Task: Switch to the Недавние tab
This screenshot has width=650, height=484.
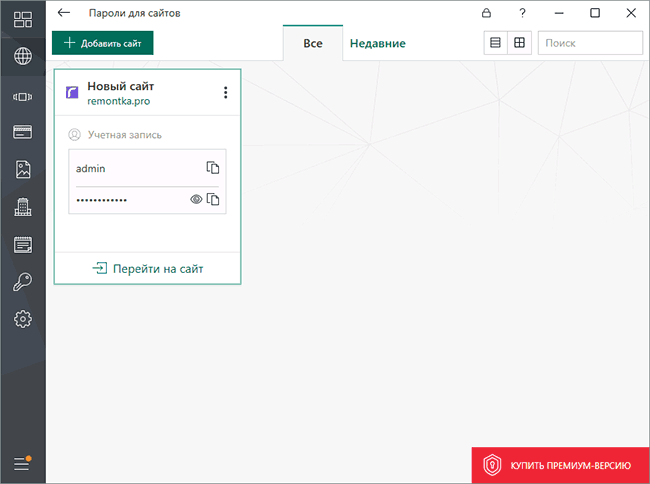Action: point(378,43)
